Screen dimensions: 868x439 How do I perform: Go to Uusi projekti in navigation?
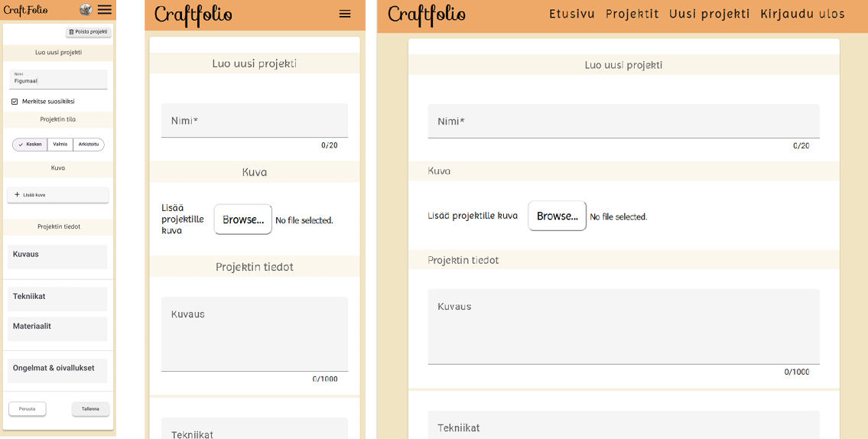(x=709, y=15)
